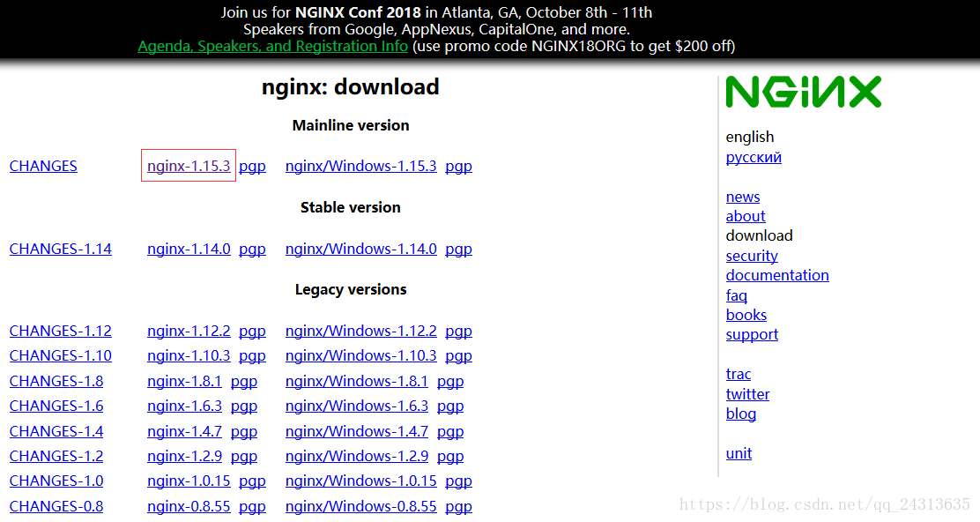980x522 pixels.
Task: Open pgp for nginx/Windows-1.10.3
Action: coord(459,356)
